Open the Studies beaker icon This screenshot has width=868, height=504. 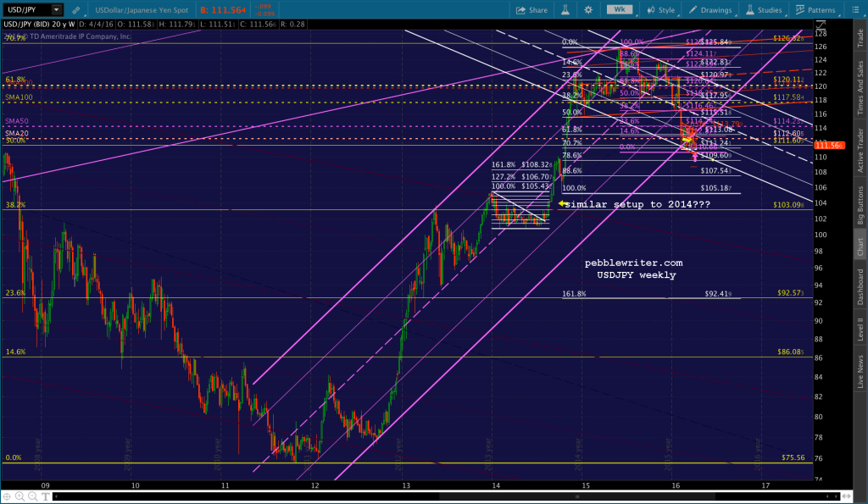pyautogui.click(x=750, y=10)
